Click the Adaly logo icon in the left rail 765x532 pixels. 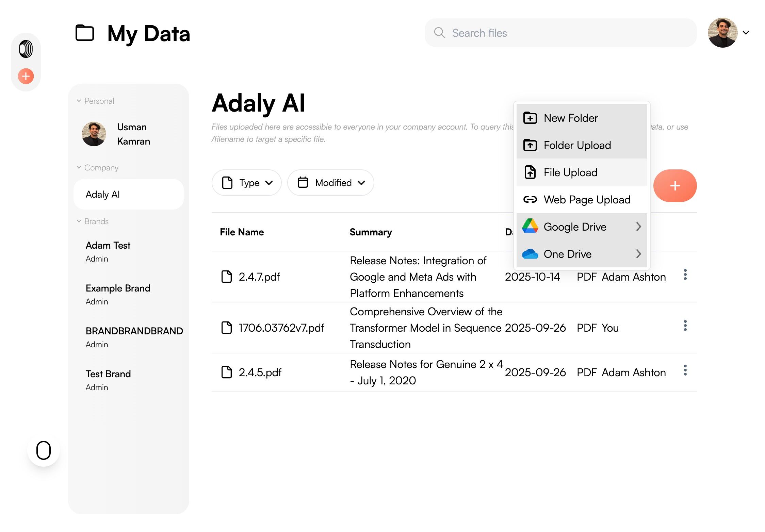[26, 49]
